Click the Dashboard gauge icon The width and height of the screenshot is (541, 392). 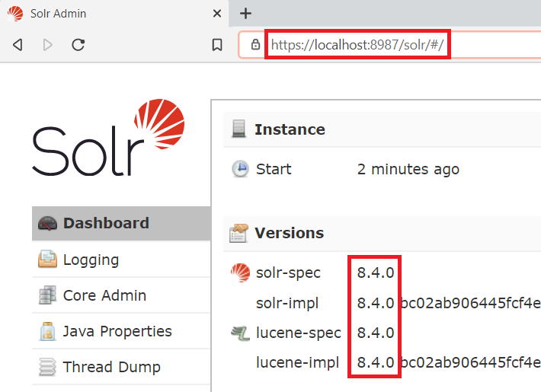click(x=47, y=224)
